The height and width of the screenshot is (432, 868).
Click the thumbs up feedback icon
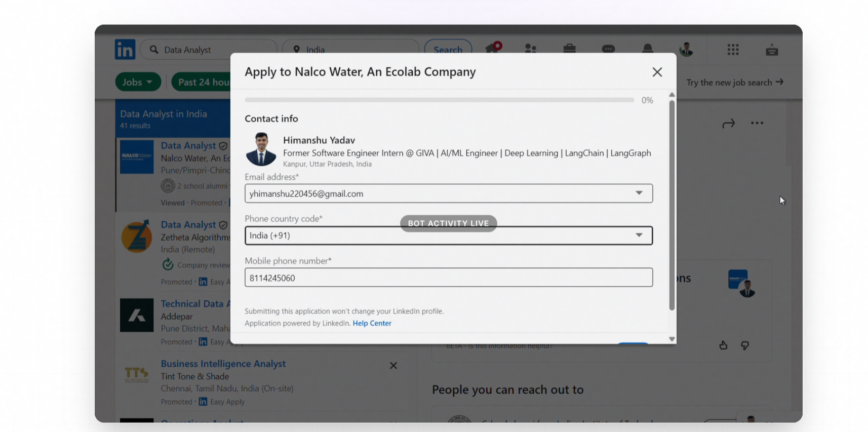tap(723, 345)
